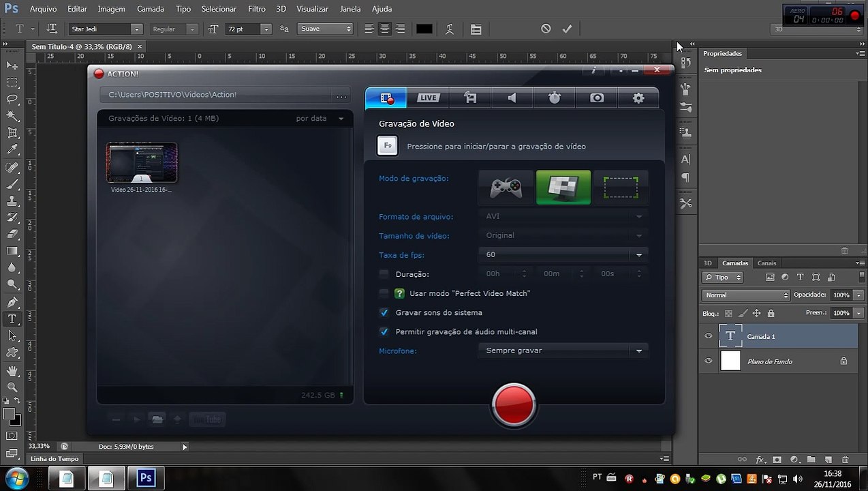
Task: Select the Lasso tool
Action: tap(12, 99)
